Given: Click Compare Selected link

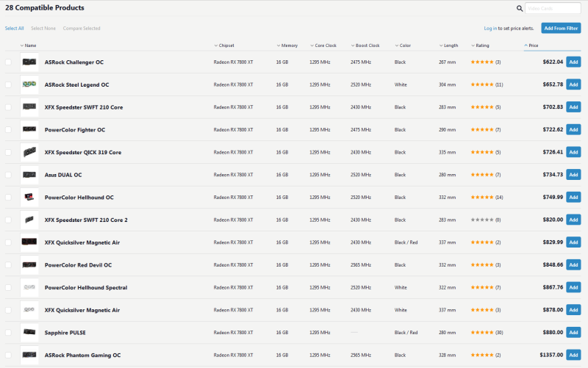Looking at the screenshot, I should [x=82, y=28].
